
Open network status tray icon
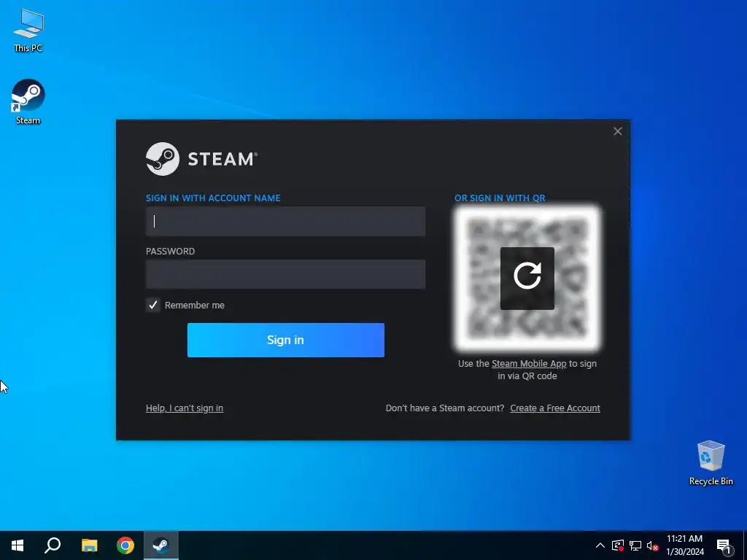[x=635, y=545]
